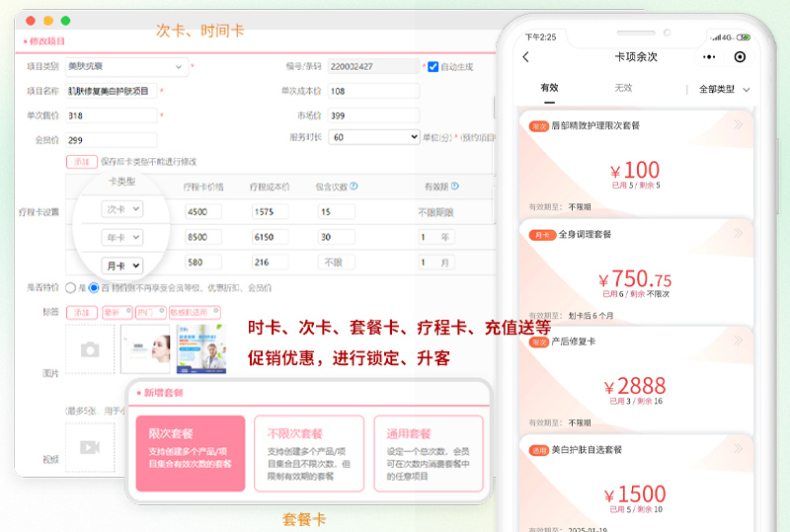Expand the 月卡 card type dropdown
The height and width of the screenshot is (532, 790).
click(x=122, y=265)
